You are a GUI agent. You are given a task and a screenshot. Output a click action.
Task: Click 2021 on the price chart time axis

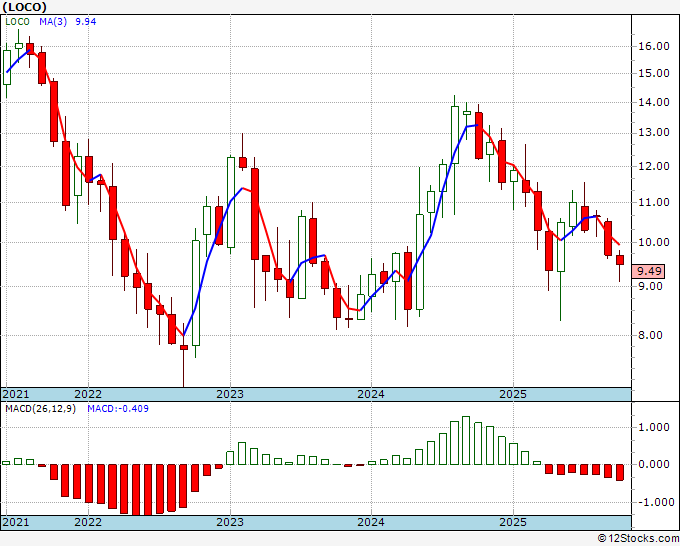(x=16, y=394)
